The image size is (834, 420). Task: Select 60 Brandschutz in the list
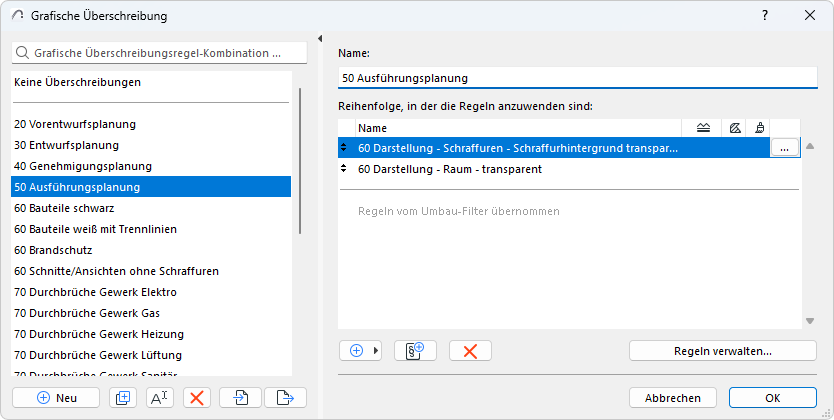click(49, 250)
